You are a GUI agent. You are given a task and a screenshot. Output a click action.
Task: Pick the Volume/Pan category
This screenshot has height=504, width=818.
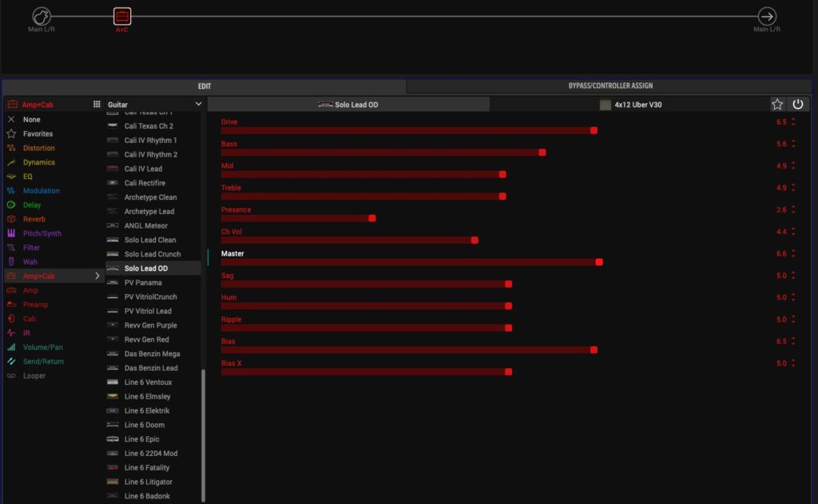[x=43, y=347]
